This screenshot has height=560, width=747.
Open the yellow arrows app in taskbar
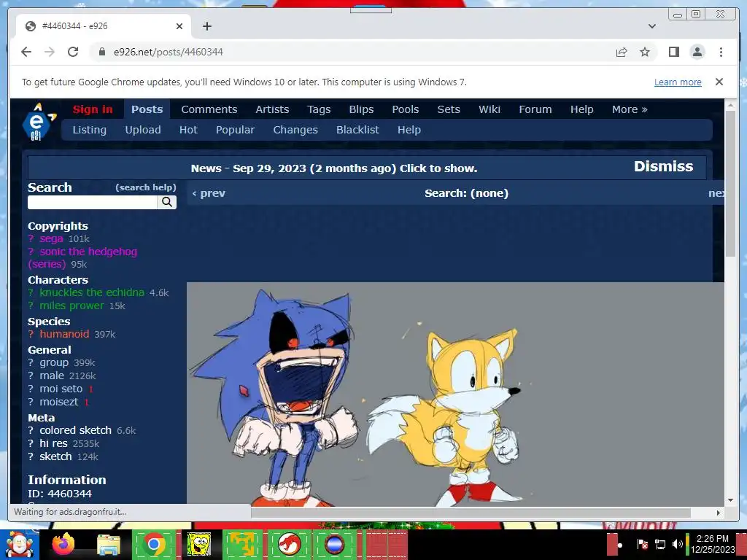[244, 544]
